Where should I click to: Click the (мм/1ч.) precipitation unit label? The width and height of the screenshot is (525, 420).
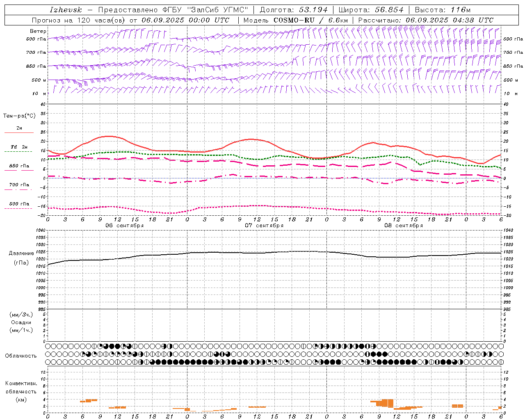coord(21,330)
